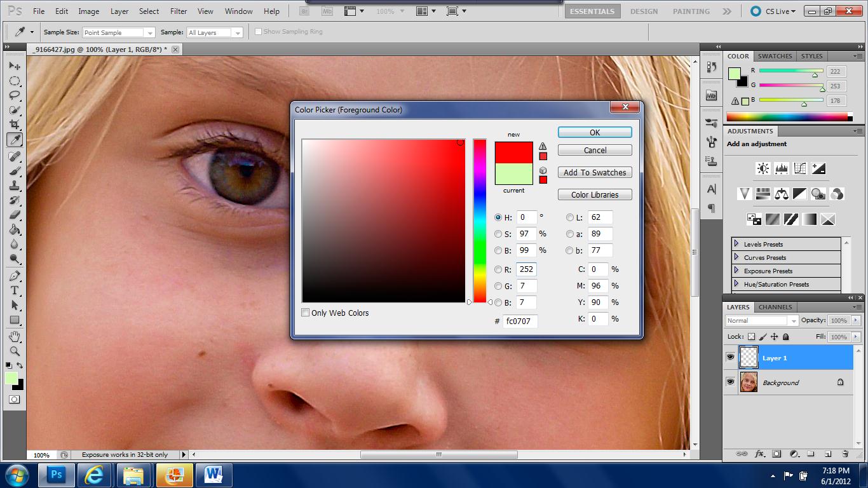Switch to the Styles tab

coord(811,56)
